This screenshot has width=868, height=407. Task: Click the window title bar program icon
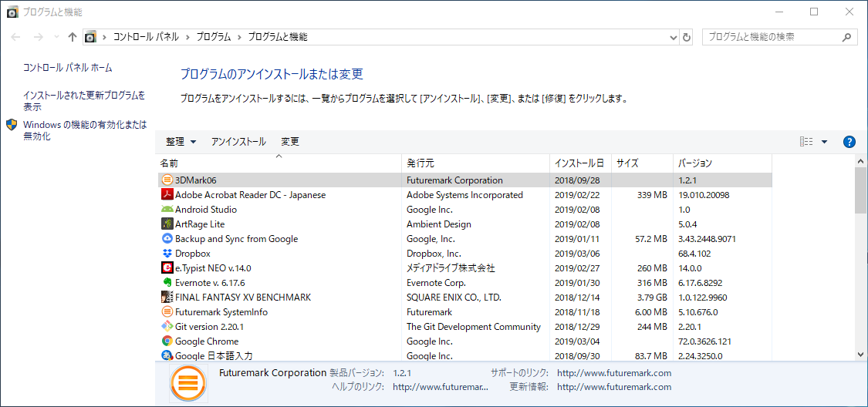pos(12,12)
